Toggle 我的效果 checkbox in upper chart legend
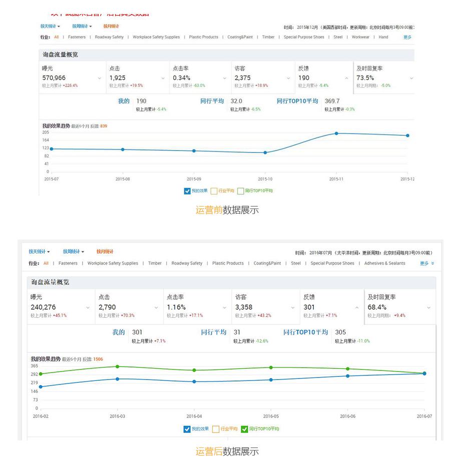The width and height of the screenshot is (463, 476). 187,191
